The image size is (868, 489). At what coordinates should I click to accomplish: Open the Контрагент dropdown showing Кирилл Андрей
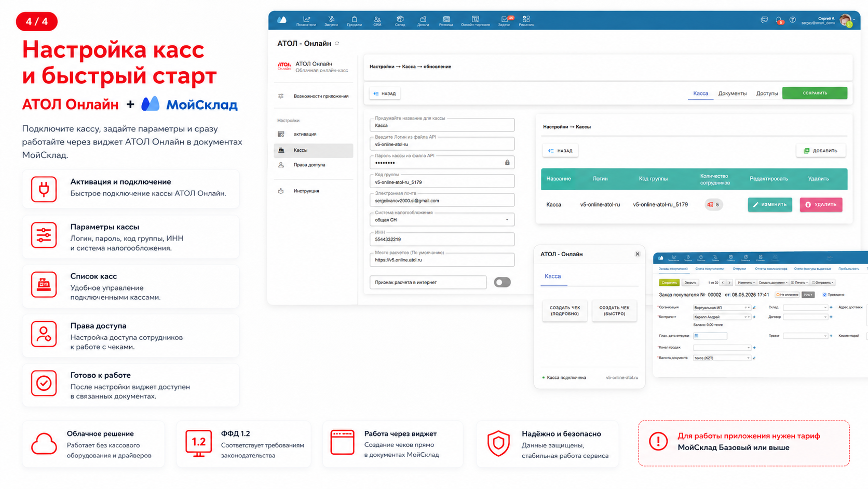click(x=722, y=317)
